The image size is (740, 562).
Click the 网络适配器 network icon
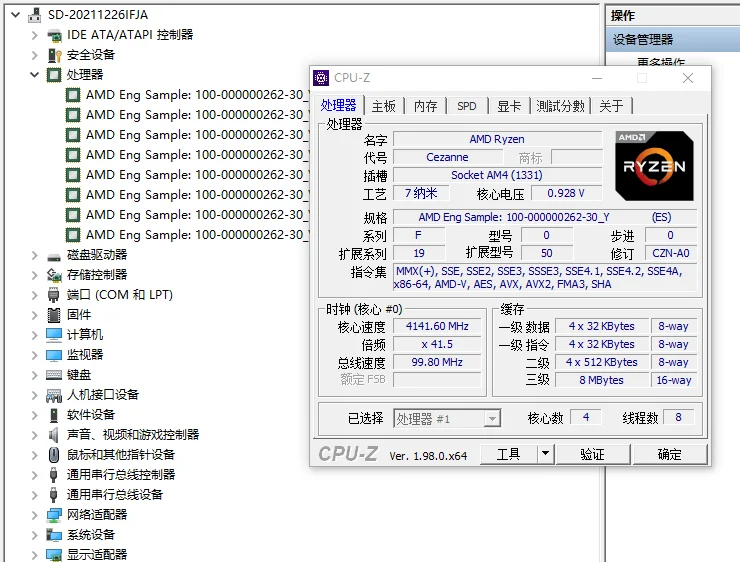point(54,515)
